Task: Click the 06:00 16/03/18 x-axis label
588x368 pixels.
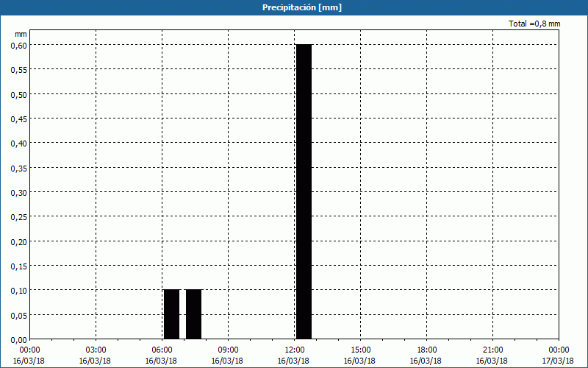Action: pyautogui.click(x=161, y=355)
